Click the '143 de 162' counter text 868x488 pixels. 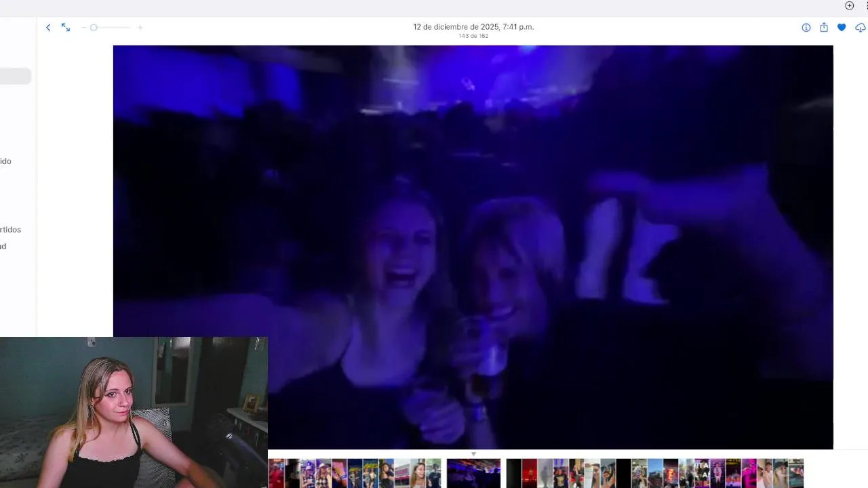(473, 36)
